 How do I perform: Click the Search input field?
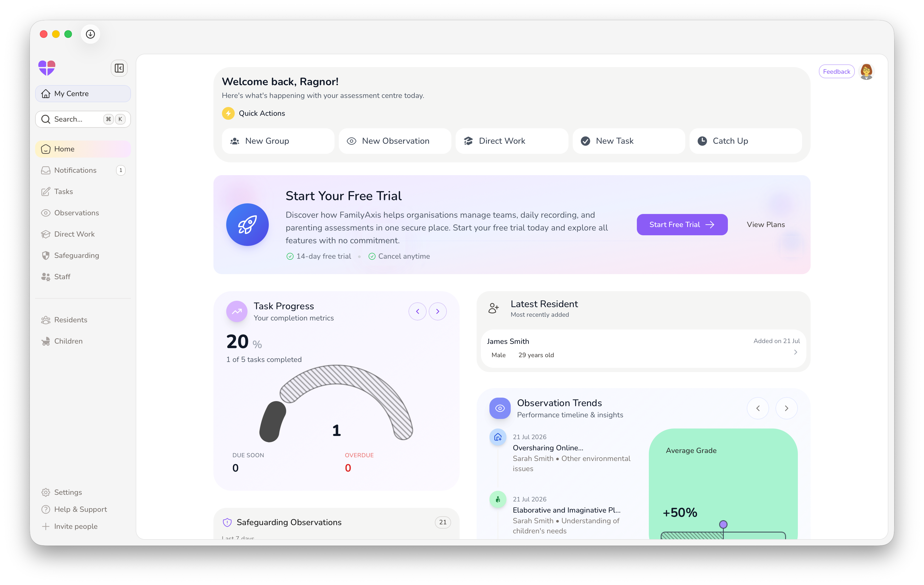click(83, 120)
